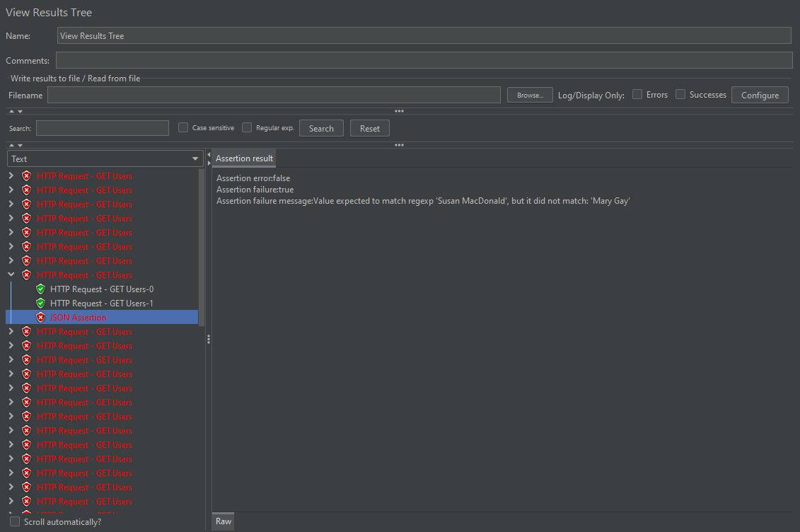Screen dimensions: 800x532
Task: Click the red shield icon of the expanded GET Users sample
Action: pos(27,275)
